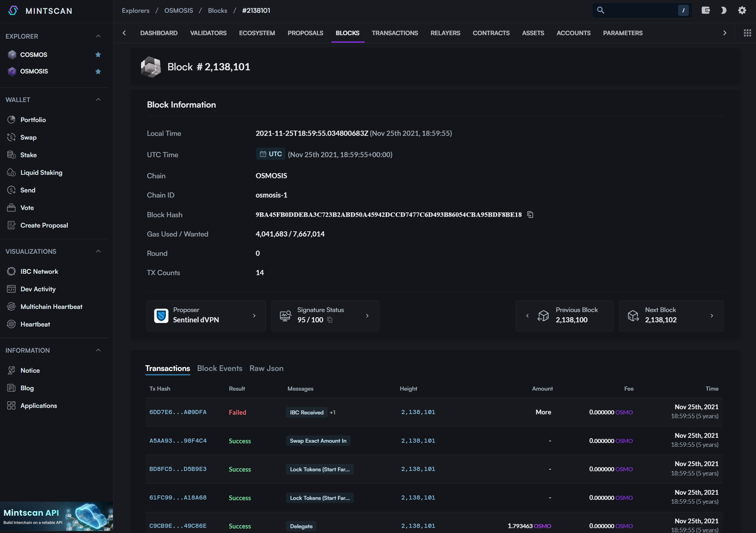Collapse the WALLET section
The image size is (756, 533).
coord(98,99)
